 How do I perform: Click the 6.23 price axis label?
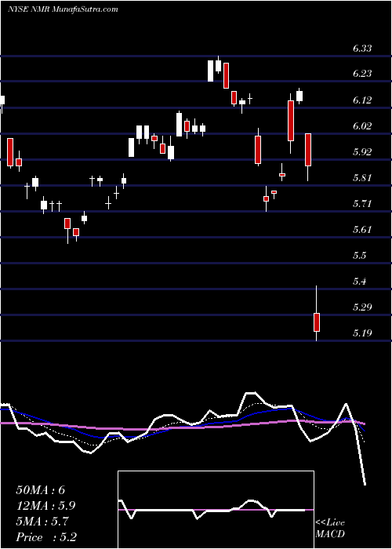(362, 74)
